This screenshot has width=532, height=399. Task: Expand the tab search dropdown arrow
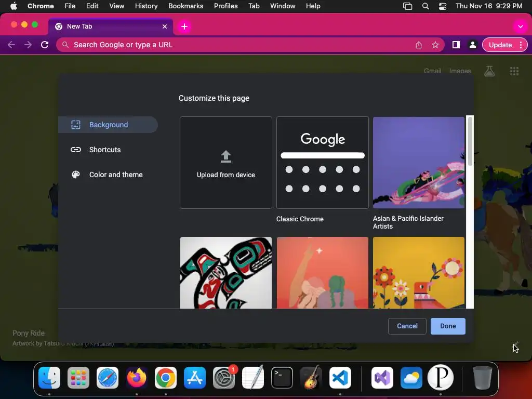(x=520, y=26)
